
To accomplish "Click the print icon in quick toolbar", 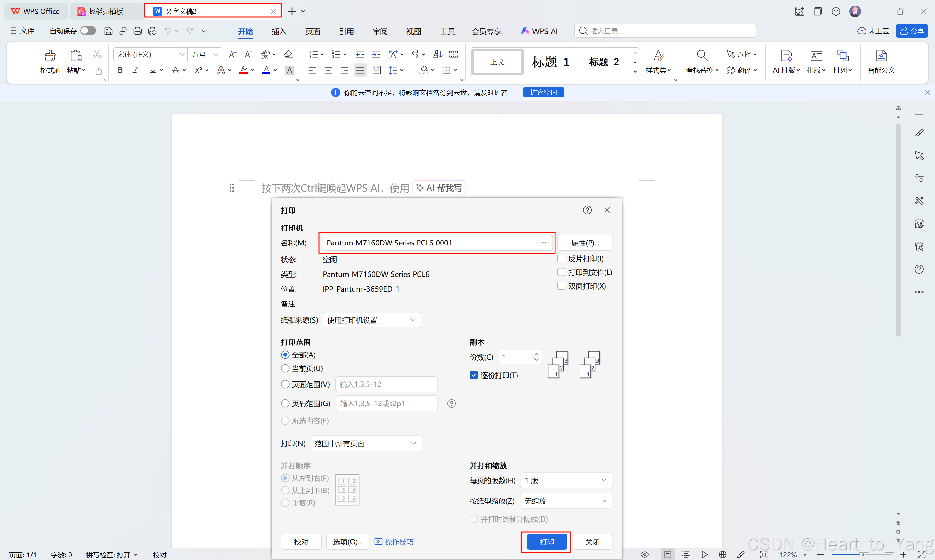I will 138,31.
